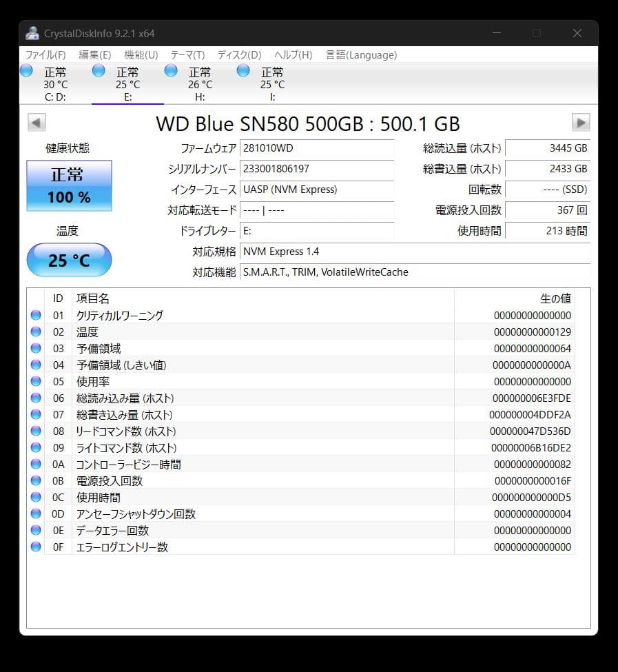The width and height of the screenshot is (618, 672).
Task: Click the blue indicator beside クリティカルワーニング
Action: point(35,315)
